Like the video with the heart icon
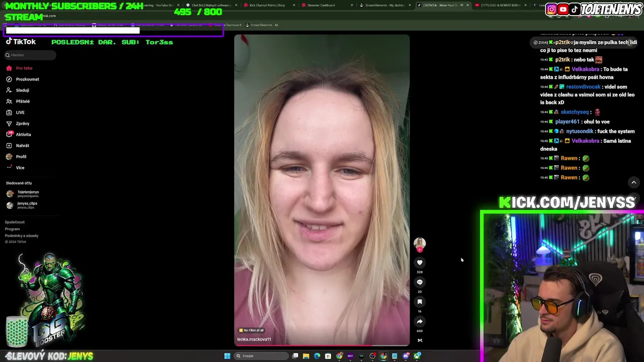Viewport: 644px width, 362px height. click(x=420, y=262)
